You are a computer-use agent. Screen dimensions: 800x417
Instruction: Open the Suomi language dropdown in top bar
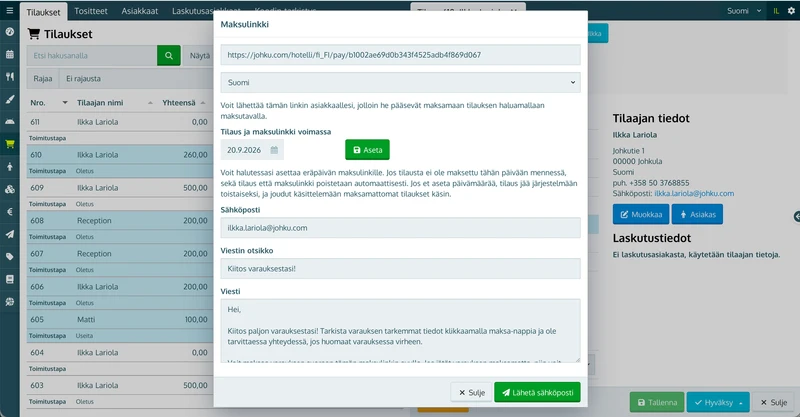[x=744, y=11]
